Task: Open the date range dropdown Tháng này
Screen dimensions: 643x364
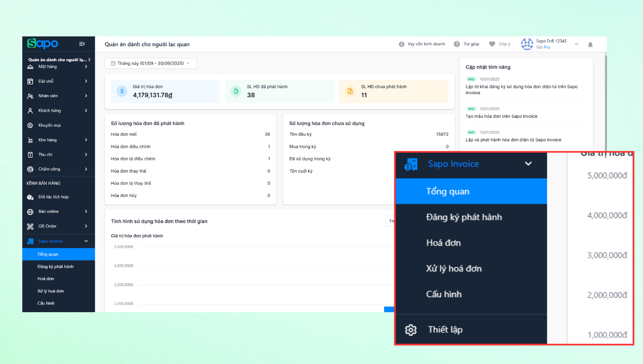Action: [x=150, y=63]
